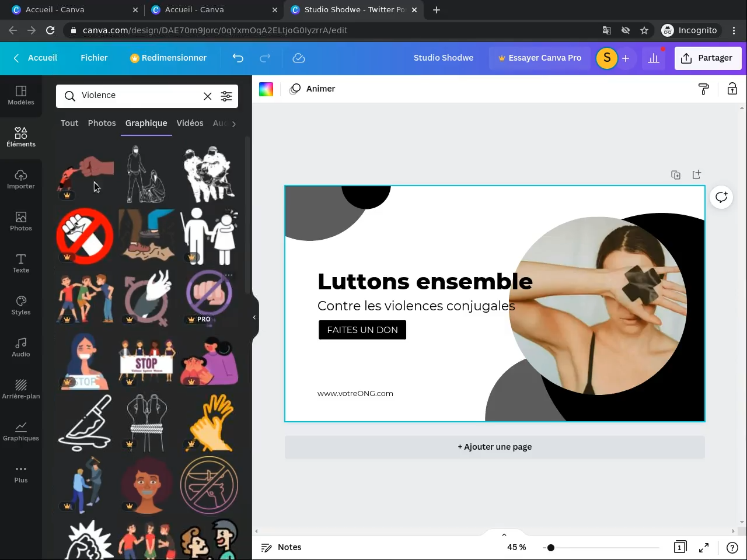The width and height of the screenshot is (747, 560).
Task: Lock the selected element
Action: pos(732,89)
